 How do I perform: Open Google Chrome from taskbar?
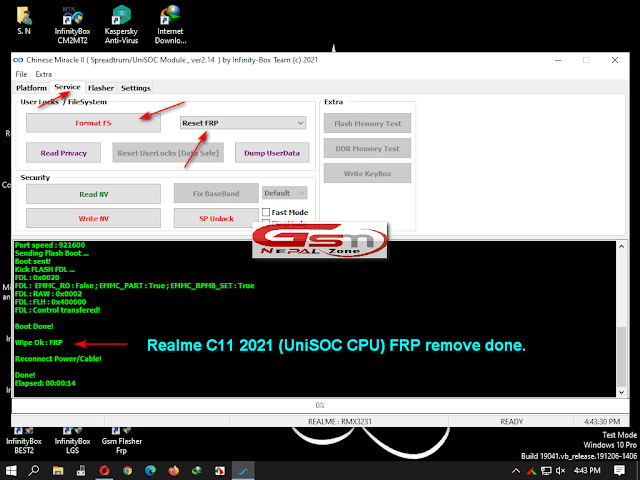coord(127,471)
